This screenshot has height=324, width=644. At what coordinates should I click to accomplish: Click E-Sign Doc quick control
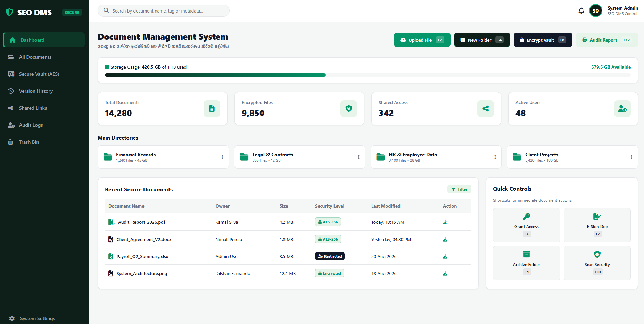coord(597,225)
